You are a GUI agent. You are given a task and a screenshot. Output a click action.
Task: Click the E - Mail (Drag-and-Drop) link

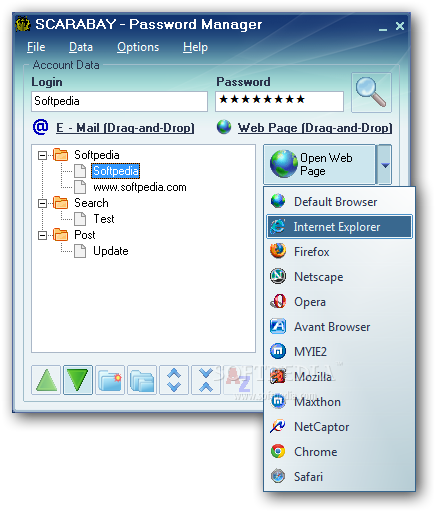pos(125,128)
